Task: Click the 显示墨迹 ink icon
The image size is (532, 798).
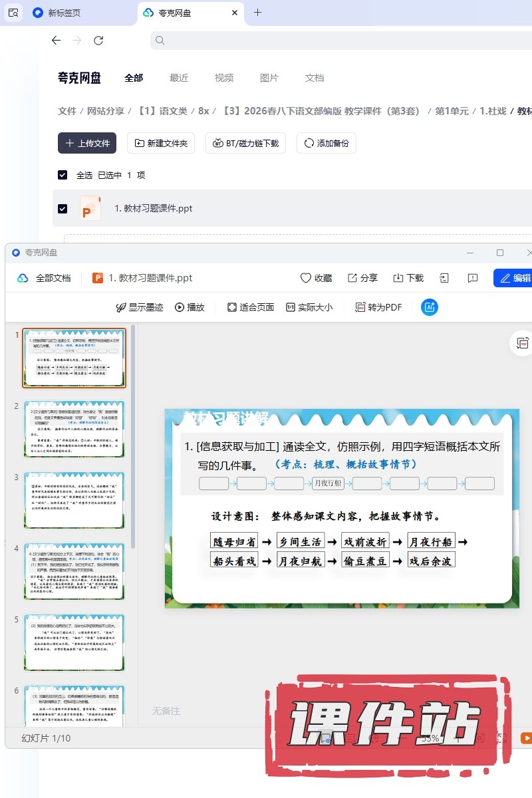Action: (121, 307)
